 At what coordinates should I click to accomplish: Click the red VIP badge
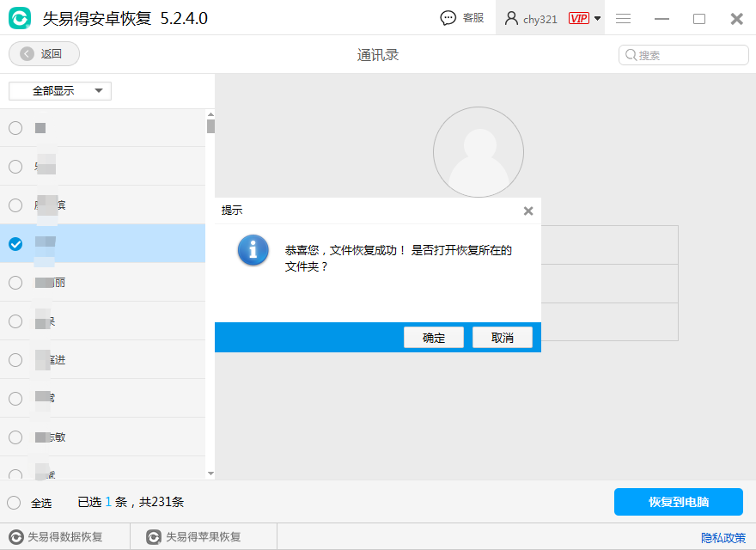pyautogui.click(x=578, y=18)
